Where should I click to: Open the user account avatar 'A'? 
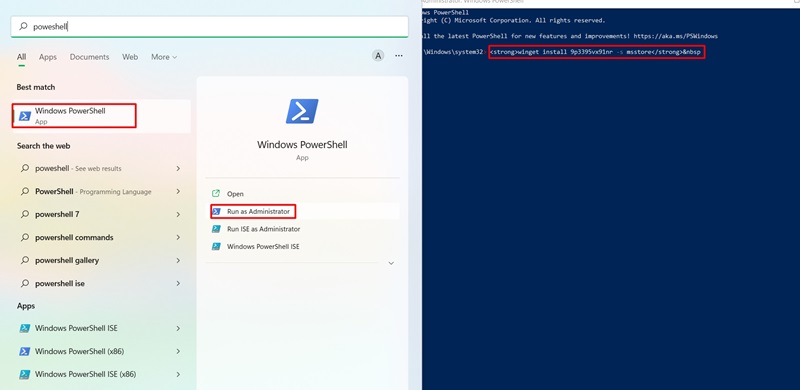(x=378, y=56)
